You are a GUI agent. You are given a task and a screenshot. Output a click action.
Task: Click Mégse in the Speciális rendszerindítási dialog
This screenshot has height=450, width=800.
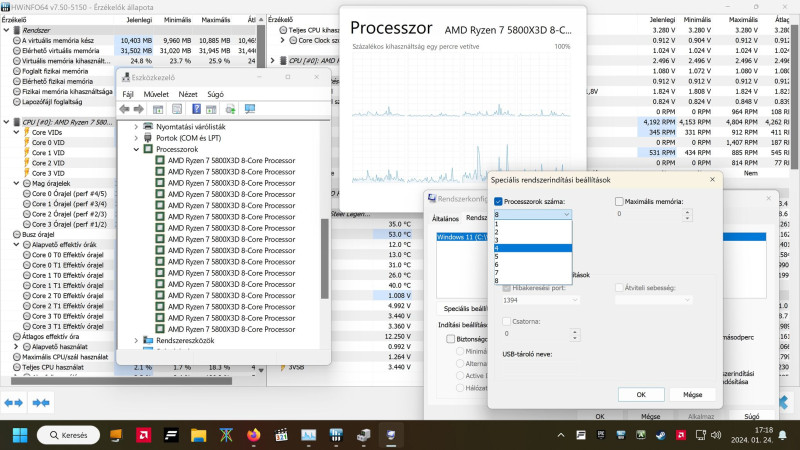(693, 394)
